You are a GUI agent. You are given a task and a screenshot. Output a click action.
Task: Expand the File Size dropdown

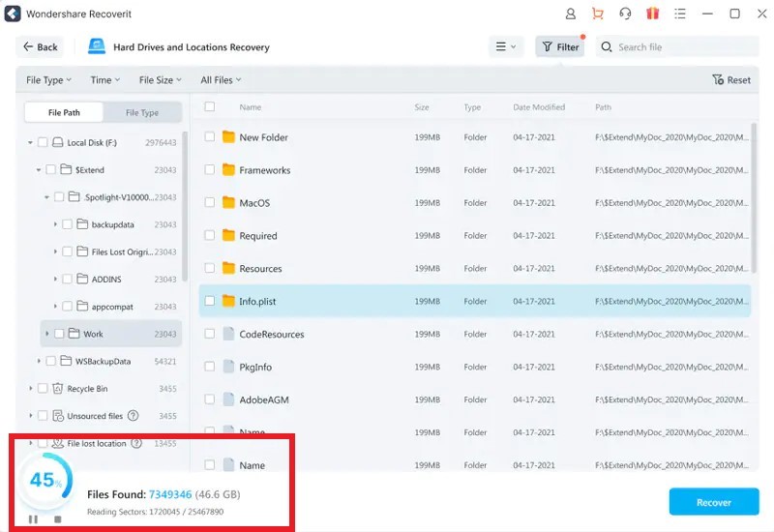tap(161, 80)
